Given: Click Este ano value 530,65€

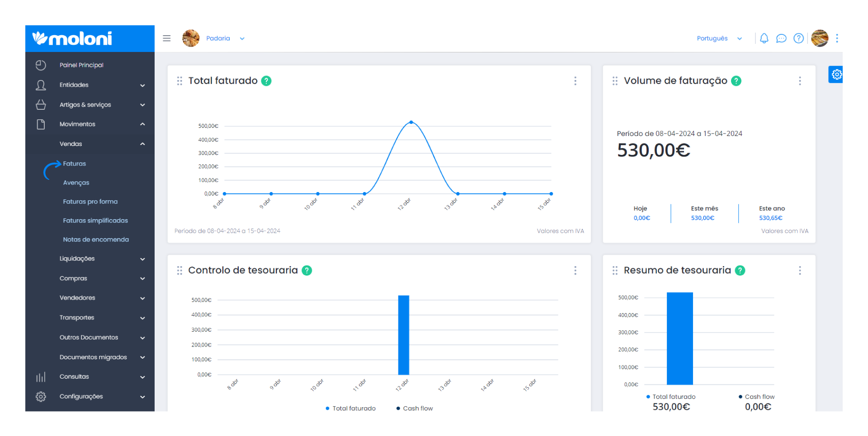Looking at the screenshot, I should click(x=770, y=218).
